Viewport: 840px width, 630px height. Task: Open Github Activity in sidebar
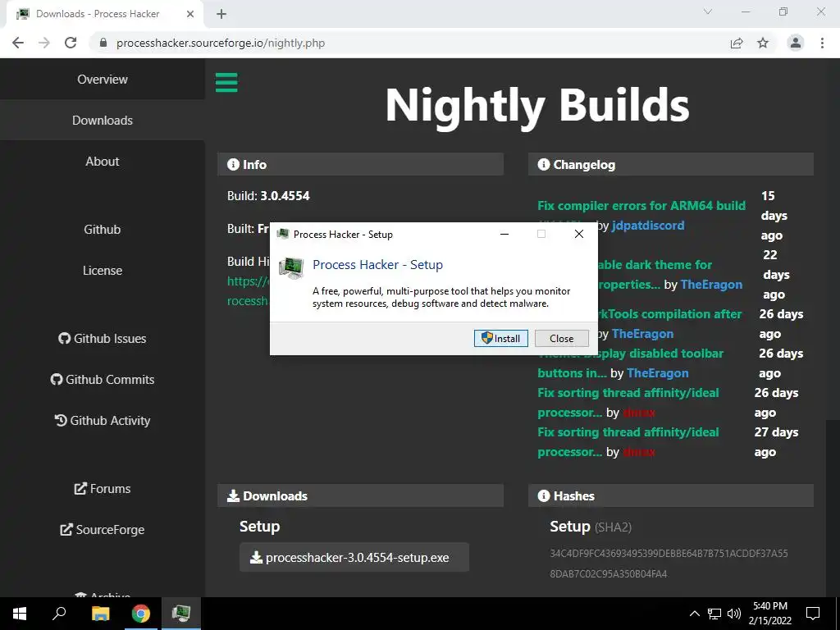click(x=103, y=421)
